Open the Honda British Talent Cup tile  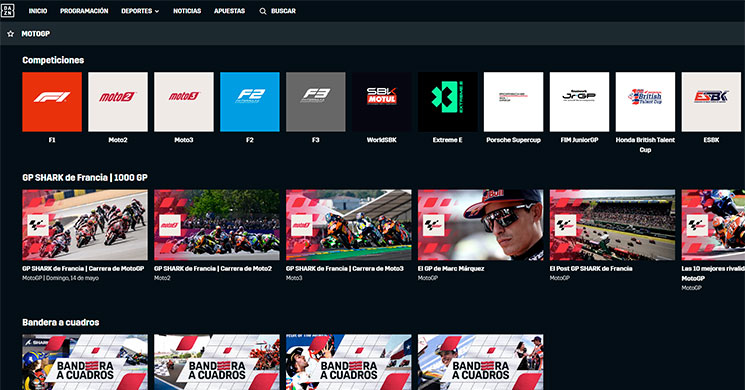(645, 102)
